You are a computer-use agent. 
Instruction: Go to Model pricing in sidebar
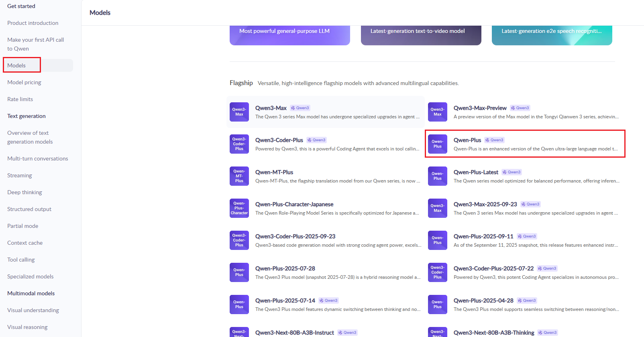click(24, 82)
